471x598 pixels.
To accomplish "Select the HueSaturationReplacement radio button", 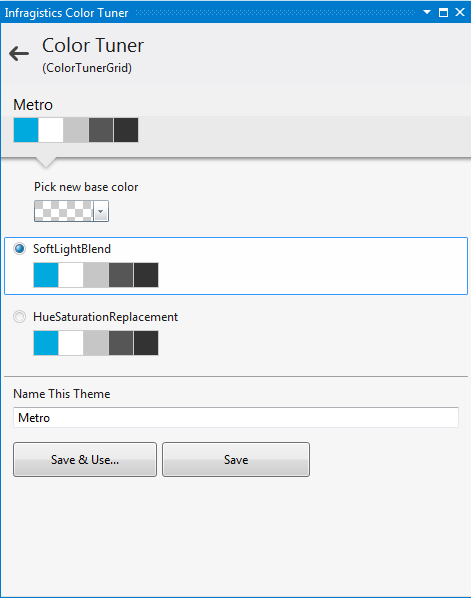I will 19,317.
